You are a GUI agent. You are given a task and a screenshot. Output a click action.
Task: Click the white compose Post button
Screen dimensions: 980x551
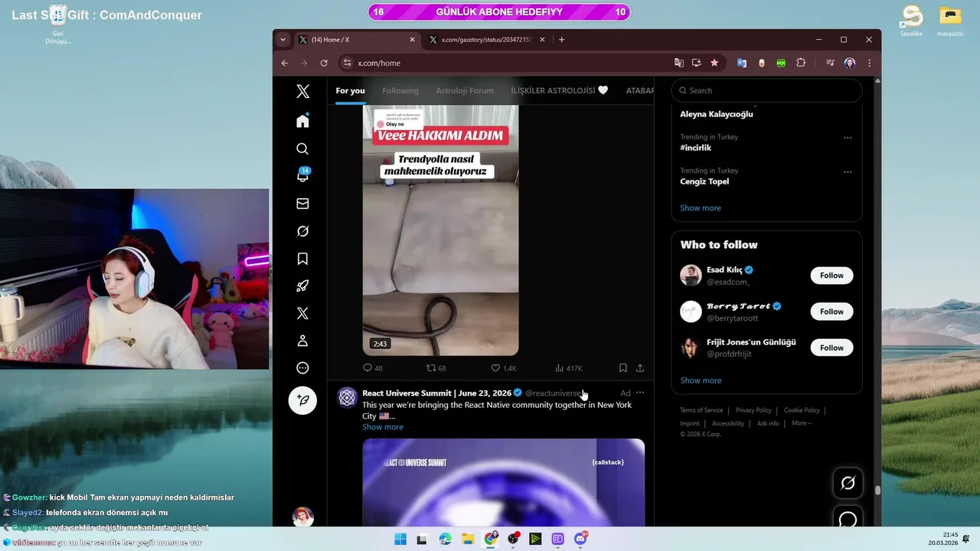tap(302, 400)
